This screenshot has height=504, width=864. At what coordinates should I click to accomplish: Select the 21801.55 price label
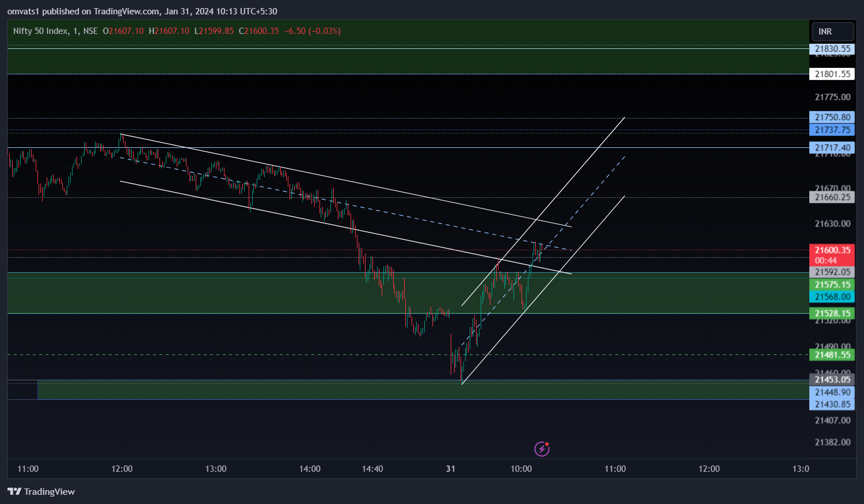[832, 74]
